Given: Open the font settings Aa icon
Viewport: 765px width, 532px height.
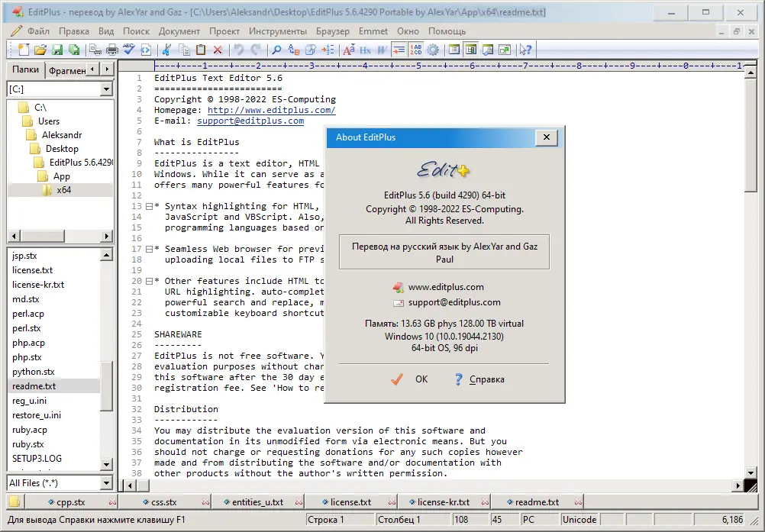Looking at the screenshot, I should tap(349, 50).
